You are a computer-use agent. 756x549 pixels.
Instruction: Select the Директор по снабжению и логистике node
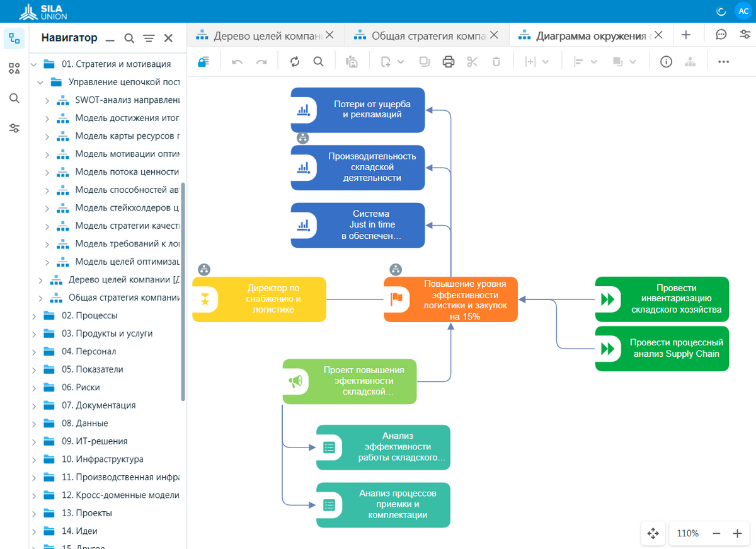tap(259, 299)
